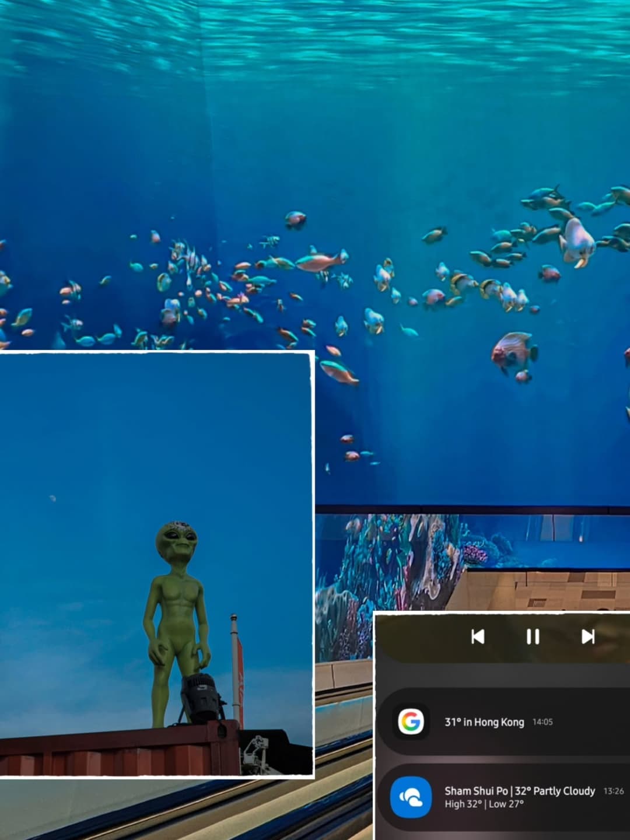
Task: Select the "High 32° | Low 27°" text
Action: click(484, 804)
